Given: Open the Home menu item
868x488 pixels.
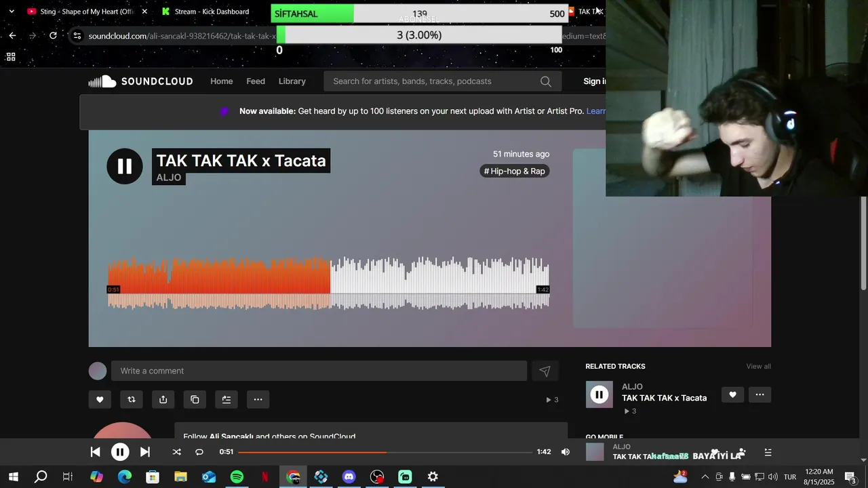Looking at the screenshot, I should point(221,81).
